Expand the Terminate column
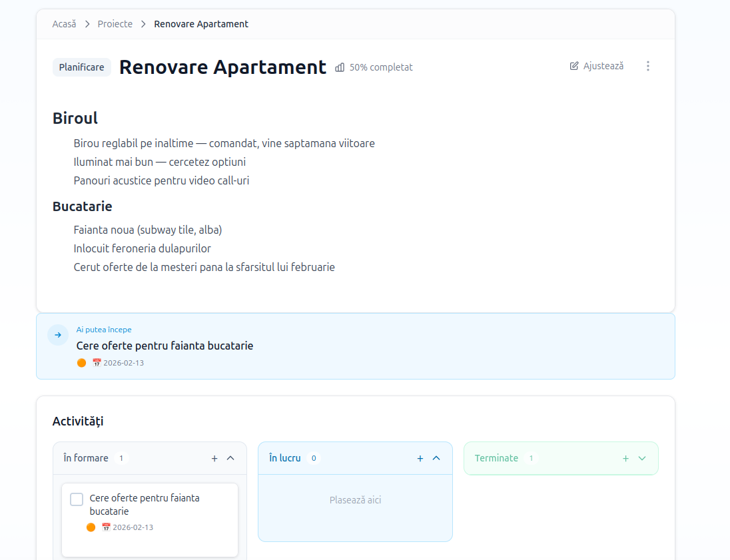730x560 pixels. 642,459
